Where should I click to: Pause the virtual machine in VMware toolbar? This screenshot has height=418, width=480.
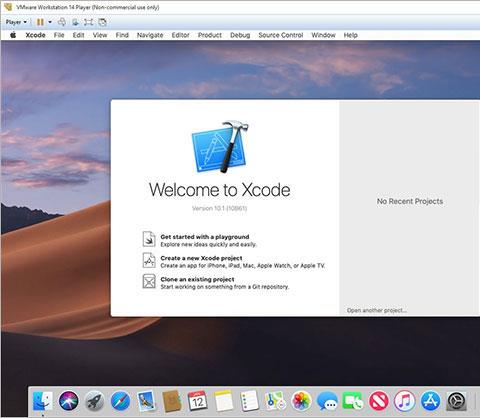(40, 22)
